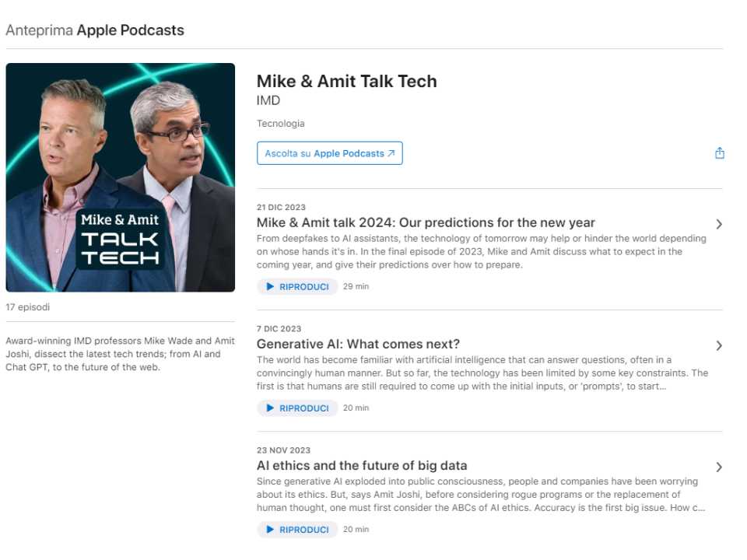Click the podcast title 'Mike & Amit Talk Tech'
The image size is (747, 560).
(x=347, y=81)
